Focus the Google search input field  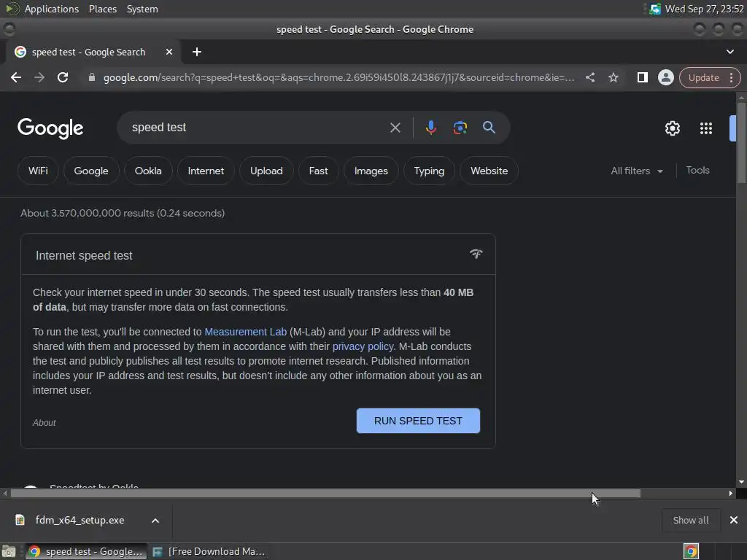258,128
